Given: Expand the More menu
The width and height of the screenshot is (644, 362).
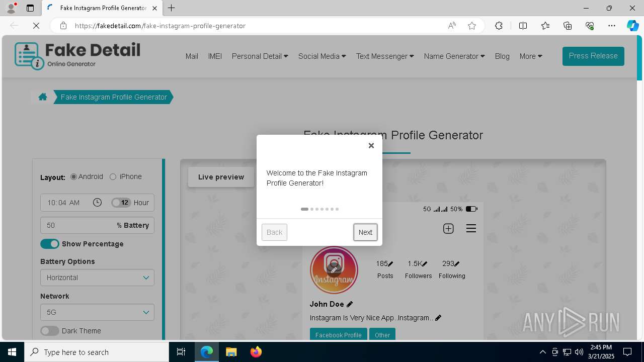Looking at the screenshot, I should (531, 56).
